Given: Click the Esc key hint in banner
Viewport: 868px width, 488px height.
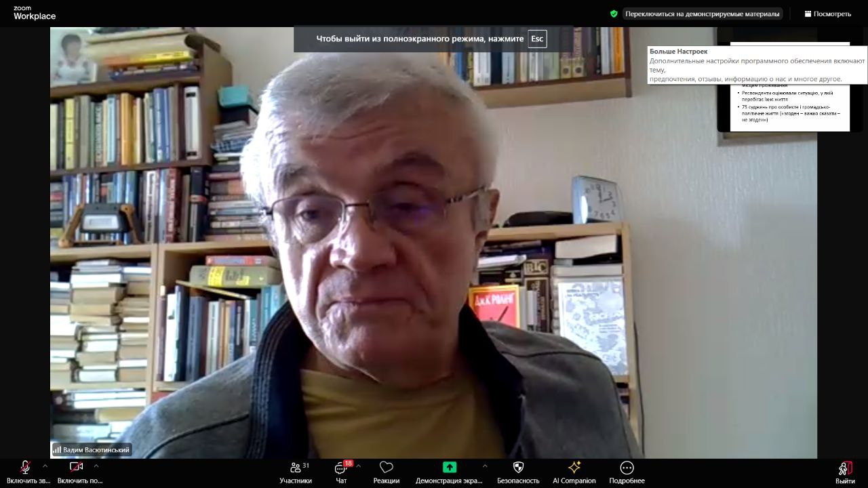Looking at the screenshot, I should pyautogui.click(x=537, y=39).
